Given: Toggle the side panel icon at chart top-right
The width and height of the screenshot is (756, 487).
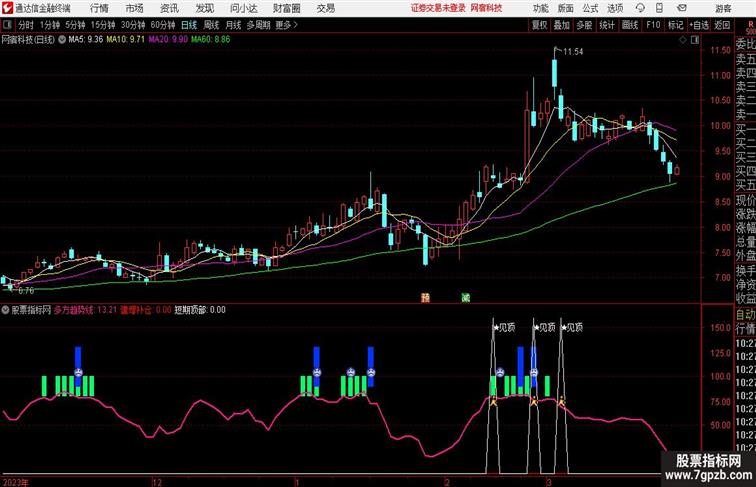Looking at the screenshot, I should 695,40.
